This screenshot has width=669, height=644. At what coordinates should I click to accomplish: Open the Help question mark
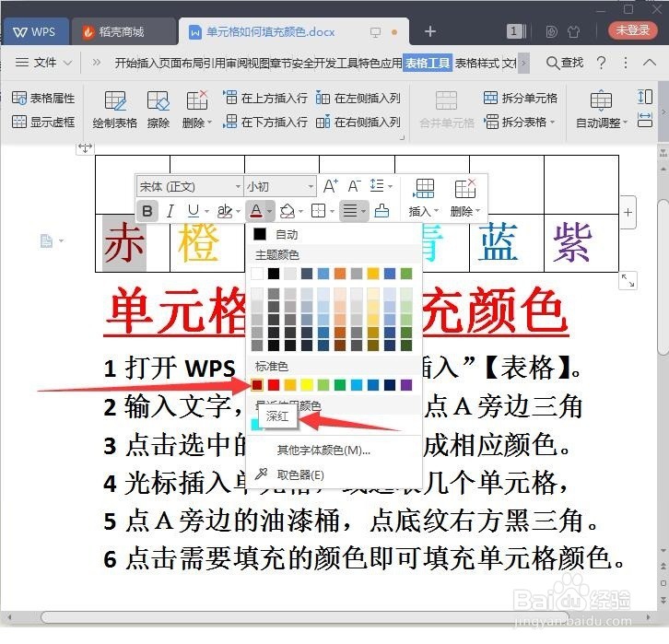pyautogui.click(x=602, y=63)
